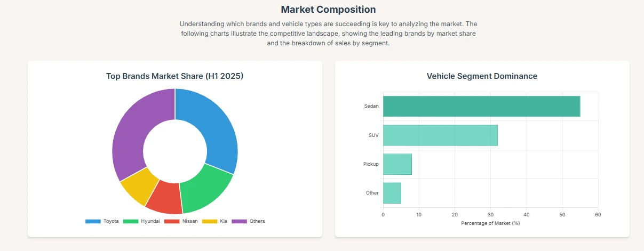Click the Top Brands Market Share title
This screenshot has height=251, width=644.
tap(174, 76)
